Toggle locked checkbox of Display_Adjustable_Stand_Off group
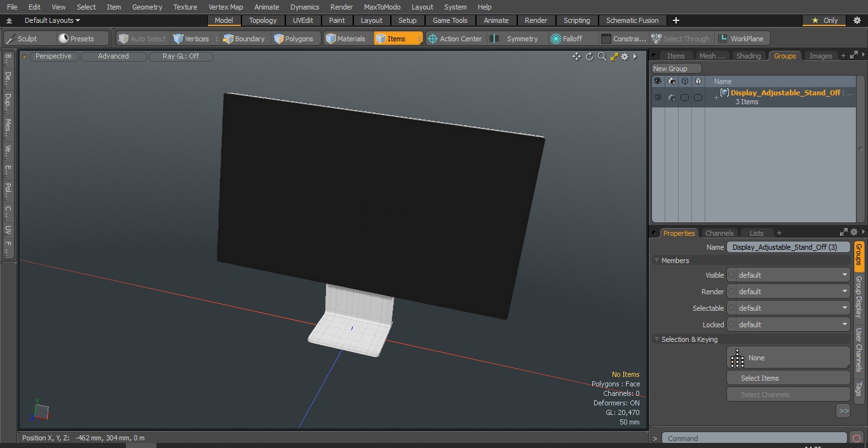 tap(698, 98)
